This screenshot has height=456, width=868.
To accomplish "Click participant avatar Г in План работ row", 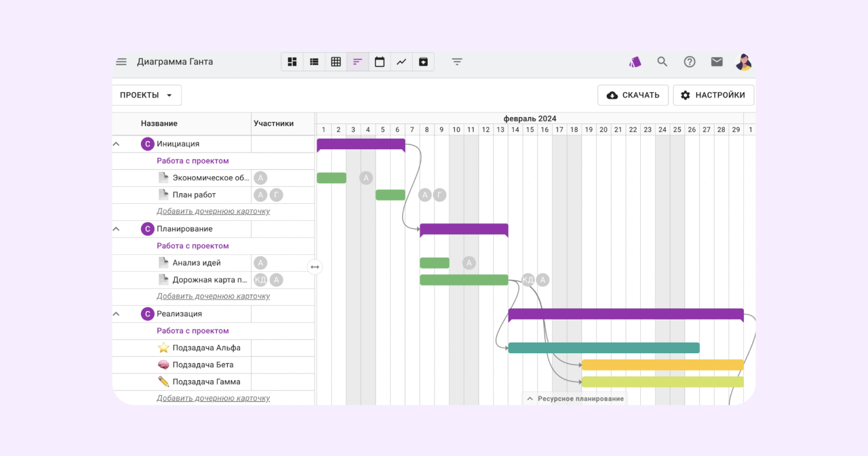I will click(x=276, y=195).
